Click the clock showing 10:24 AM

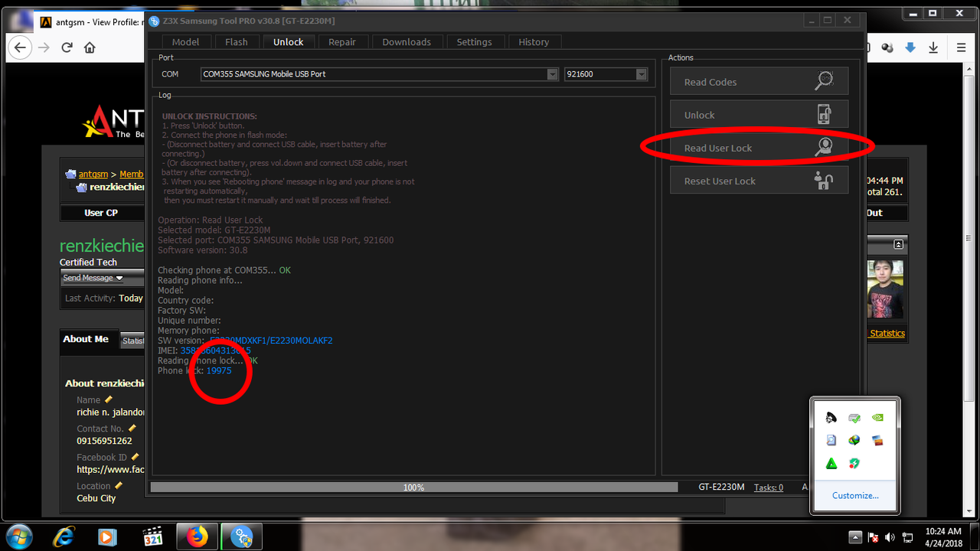tap(942, 536)
